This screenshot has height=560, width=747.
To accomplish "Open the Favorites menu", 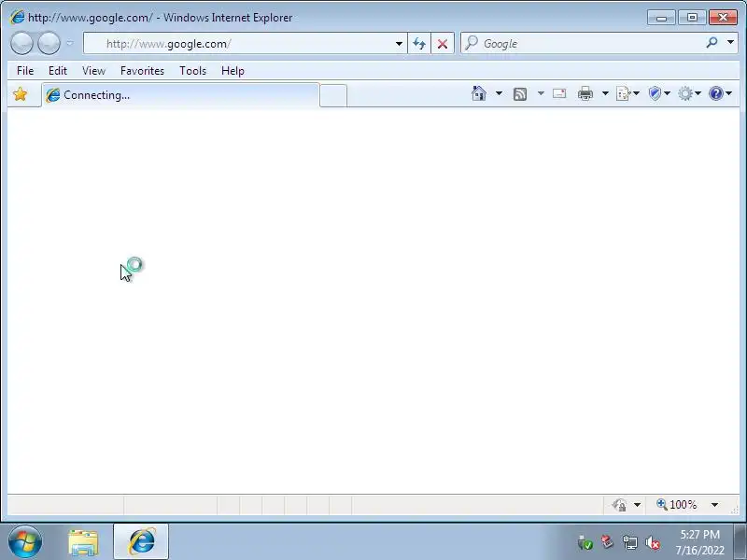I will 142,71.
